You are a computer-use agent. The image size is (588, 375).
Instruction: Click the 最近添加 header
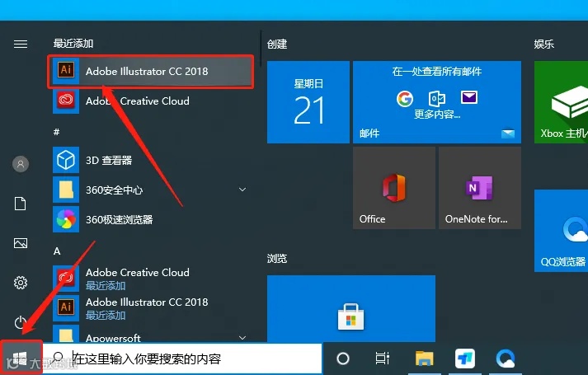[x=73, y=44]
